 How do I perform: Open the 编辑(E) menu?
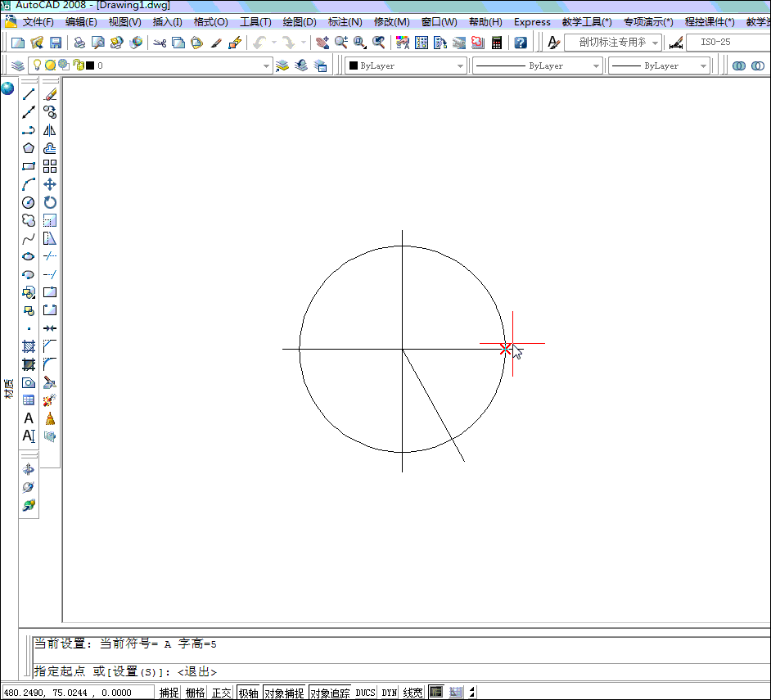coord(81,22)
